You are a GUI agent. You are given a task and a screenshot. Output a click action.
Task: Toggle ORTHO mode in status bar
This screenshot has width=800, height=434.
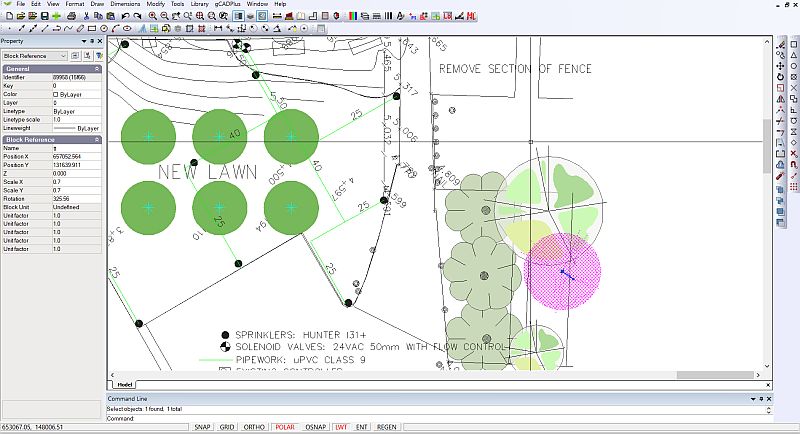[254, 427]
